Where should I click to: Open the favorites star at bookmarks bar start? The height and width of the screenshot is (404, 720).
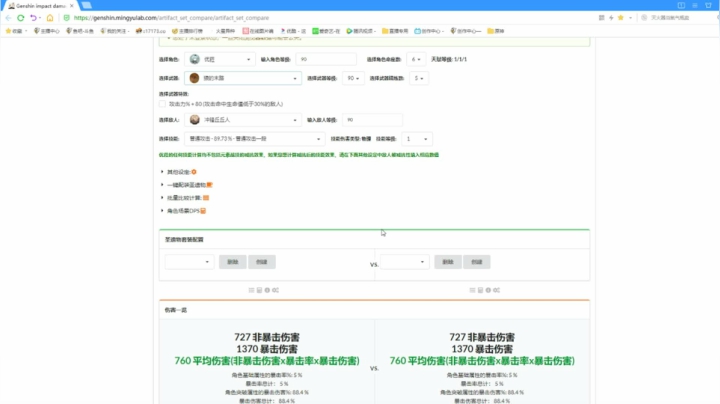click(8, 31)
